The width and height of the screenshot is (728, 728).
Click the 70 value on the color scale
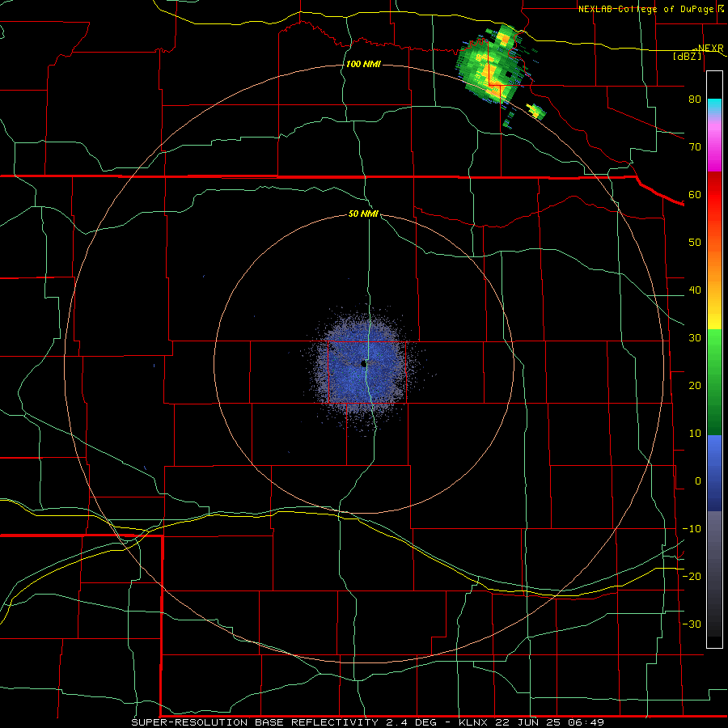point(695,147)
